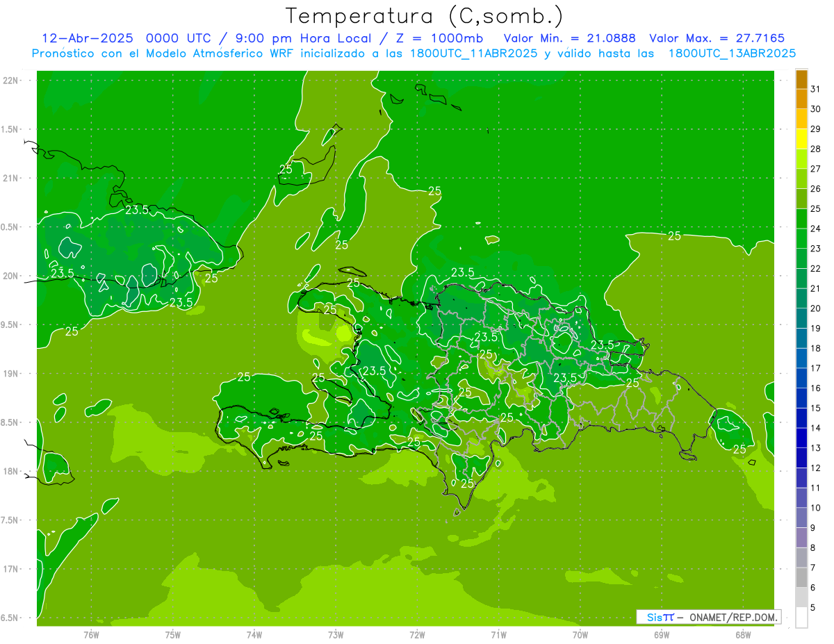Click the legend value label 20
834x644 pixels.
tap(815, 308)
